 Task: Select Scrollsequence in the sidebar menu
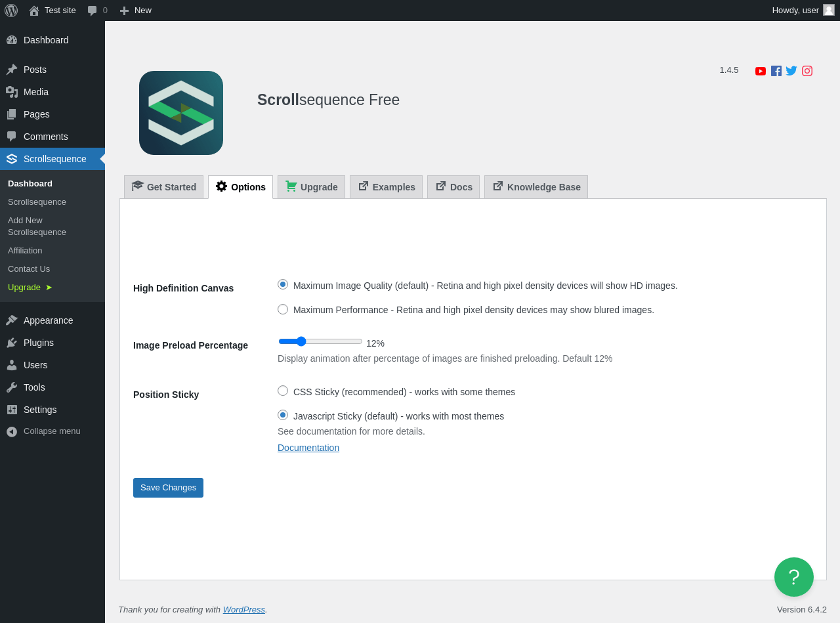tap(52, 159)
